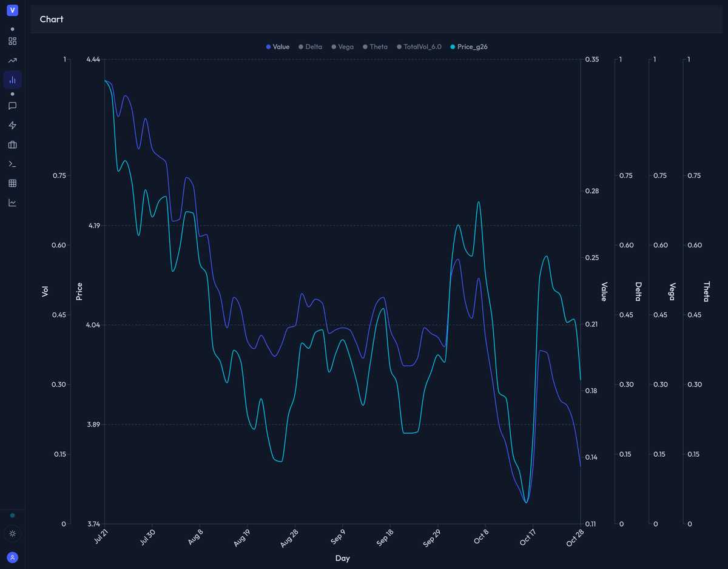Screen dimensions: 728x569
Task: Launch the terminal icon in sidebar
Action: coord(12,164)
